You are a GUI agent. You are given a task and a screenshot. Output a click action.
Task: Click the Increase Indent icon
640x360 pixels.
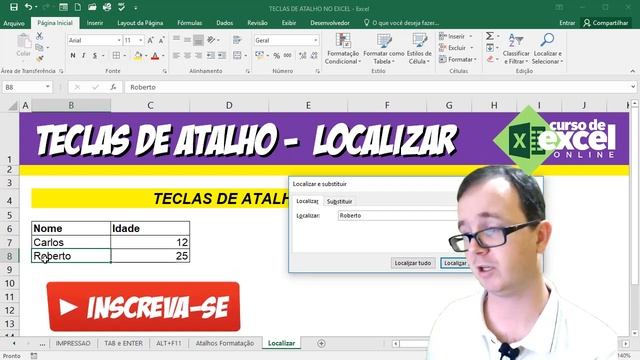coord(222,56)
